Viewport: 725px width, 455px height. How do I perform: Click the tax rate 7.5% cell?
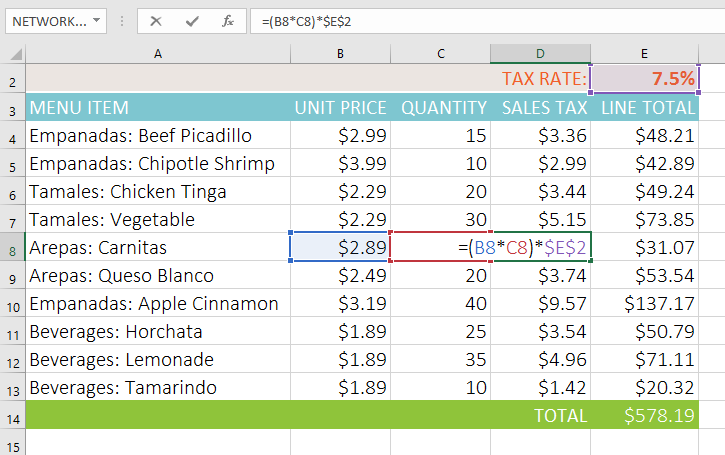[x=644, y=79]
